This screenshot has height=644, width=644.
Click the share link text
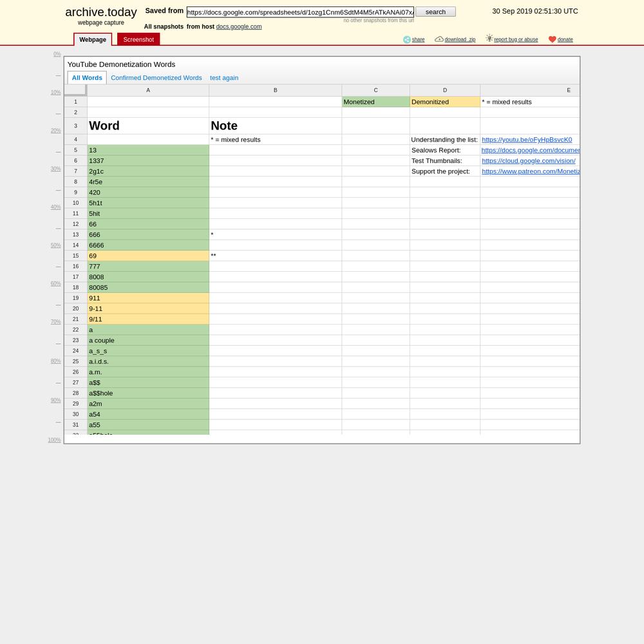[x=418, y=39]
